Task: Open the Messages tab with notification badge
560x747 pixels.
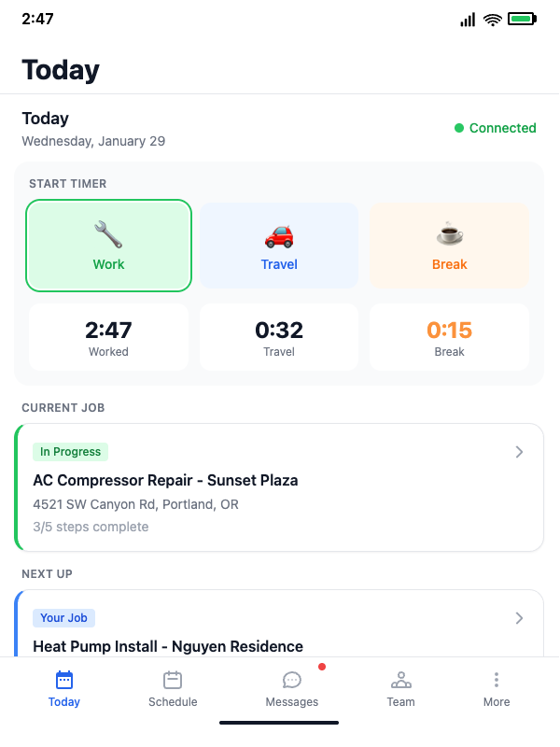Action: (292, 689)
